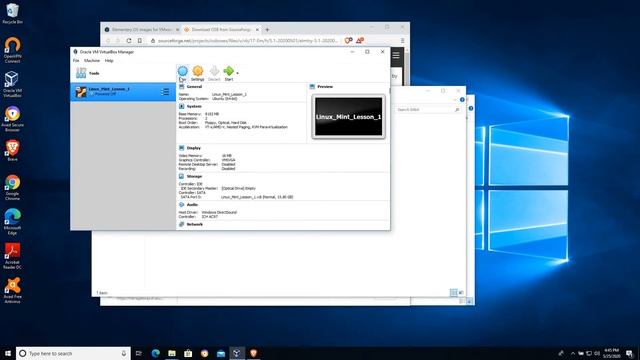
Task: Click the Audio section header
Action: click(x=192, y=204)
